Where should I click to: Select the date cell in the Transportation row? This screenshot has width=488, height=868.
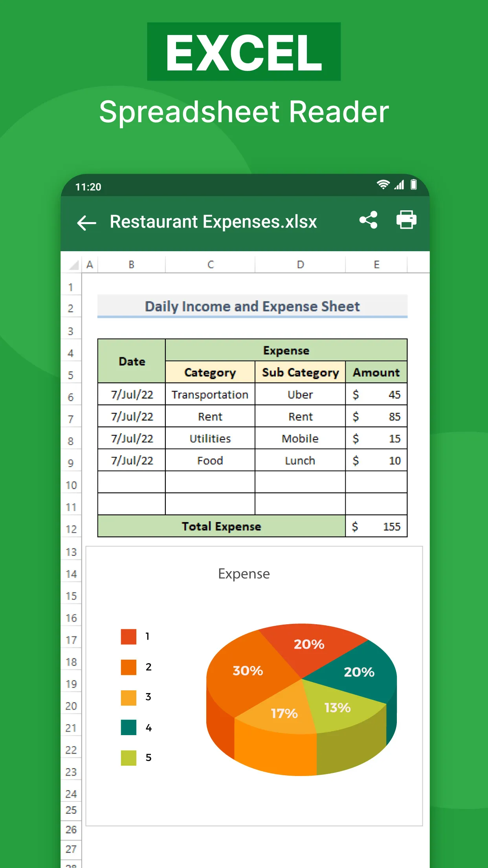(x=132, y=394)
